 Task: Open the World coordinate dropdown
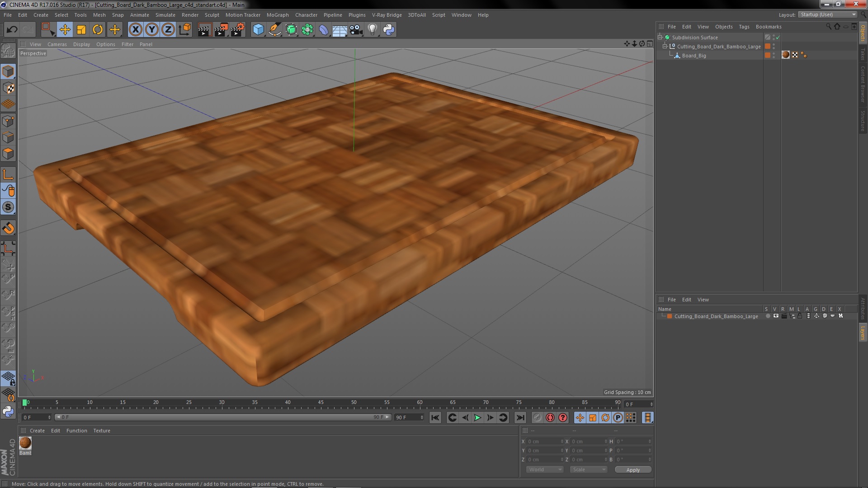coord(545,469)
